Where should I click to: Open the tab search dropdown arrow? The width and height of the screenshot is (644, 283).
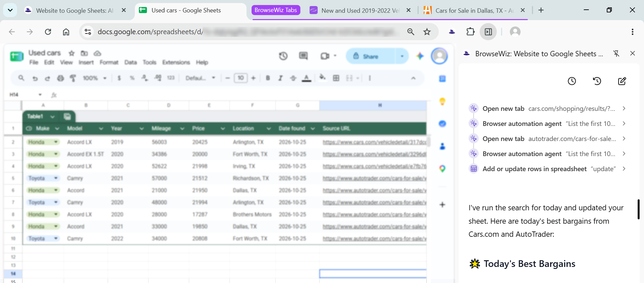(10, 10)
